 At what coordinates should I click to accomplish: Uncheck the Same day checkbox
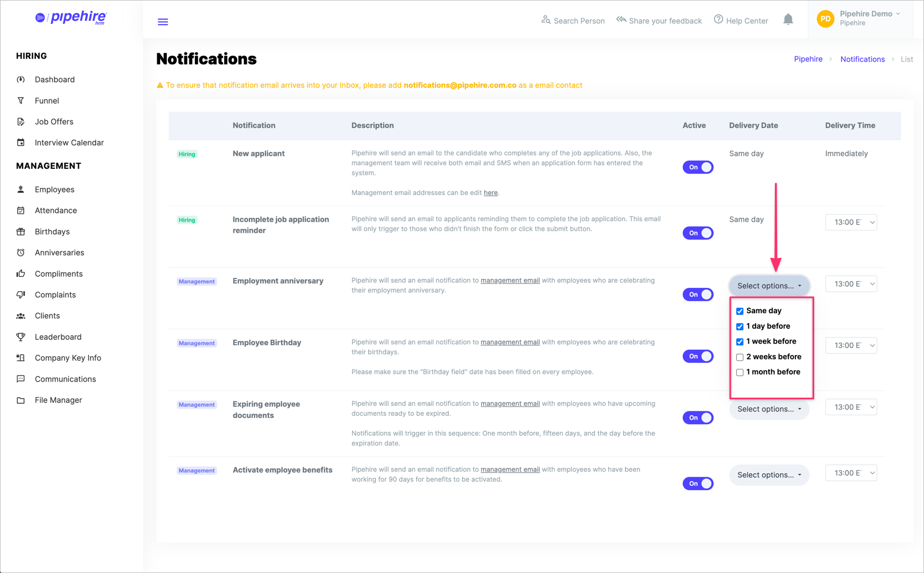(740, 311)
